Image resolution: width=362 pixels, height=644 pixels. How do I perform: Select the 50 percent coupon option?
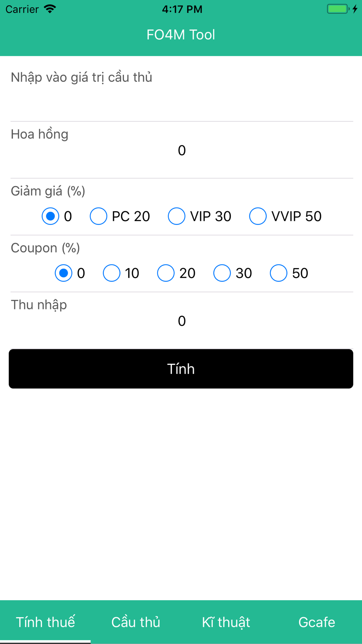(x=278, y=273)
